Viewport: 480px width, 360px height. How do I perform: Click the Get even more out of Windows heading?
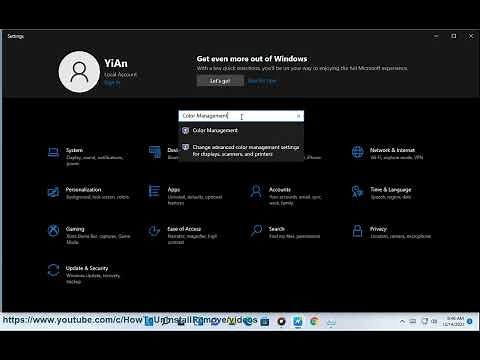[x=252, y=59]
